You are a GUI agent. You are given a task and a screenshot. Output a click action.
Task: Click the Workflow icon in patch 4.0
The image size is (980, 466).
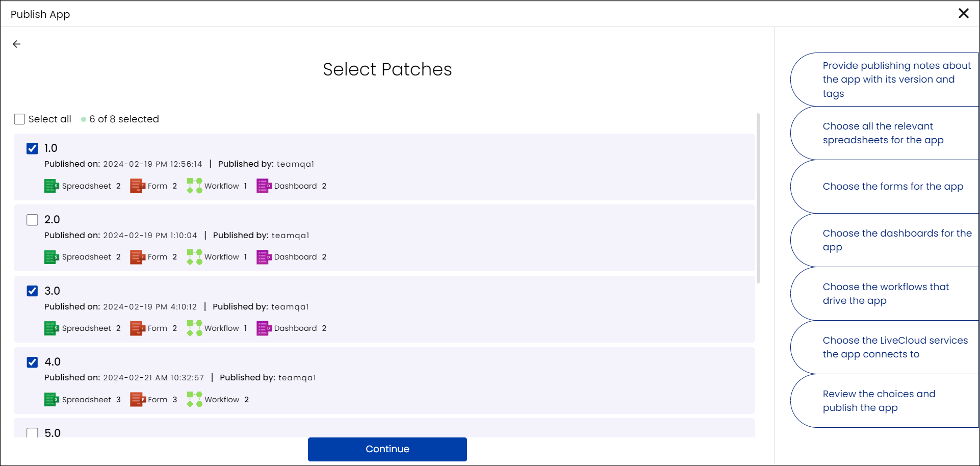point(194,400)
